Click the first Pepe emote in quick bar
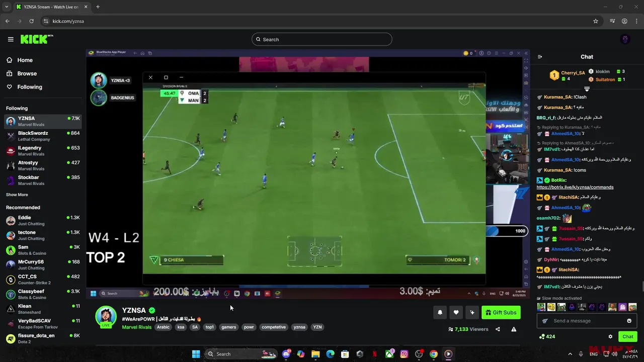Viewport: 644px width, 362px height. (x=541, y=307)
